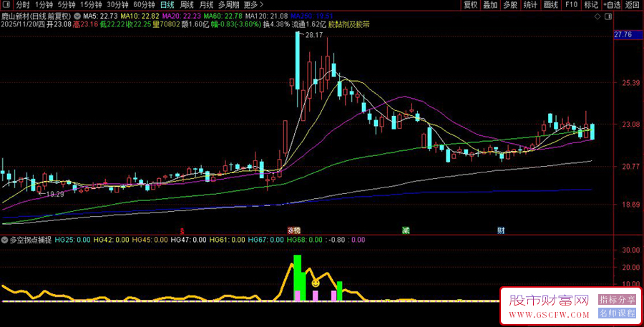Click the yellow smiley signal in indicator
The image size is (644, 327).
tap(315, 283)
